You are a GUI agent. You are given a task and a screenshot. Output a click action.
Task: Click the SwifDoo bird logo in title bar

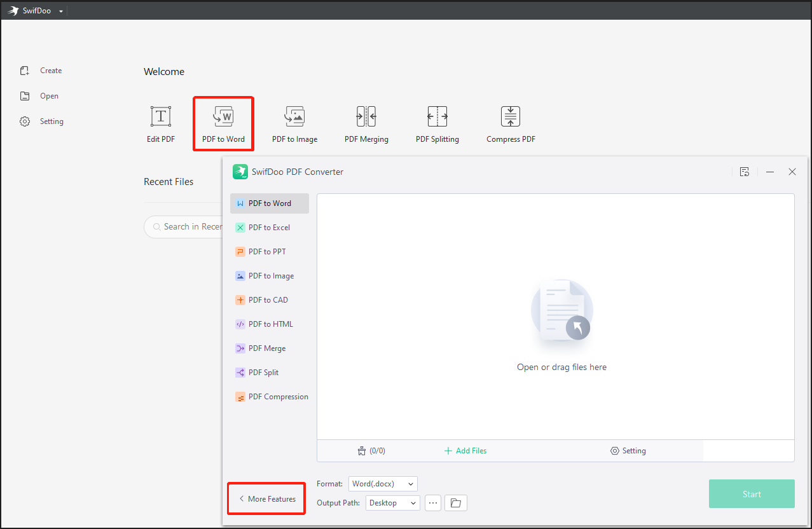coord(13,11)
